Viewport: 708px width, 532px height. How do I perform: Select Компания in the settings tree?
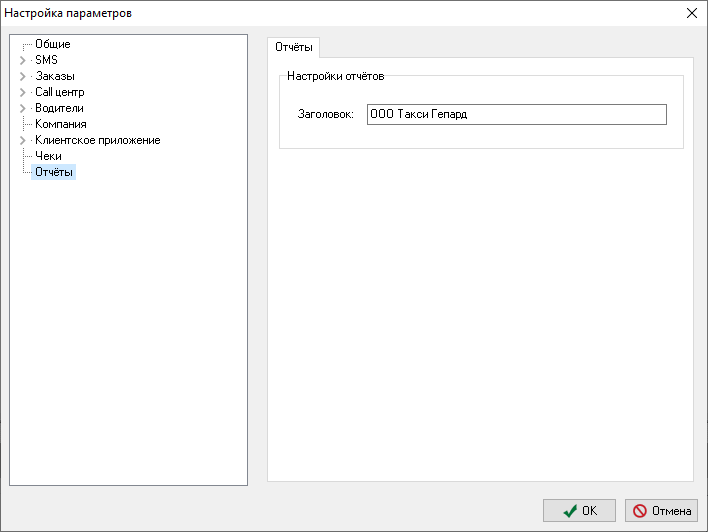coord(61,124)
